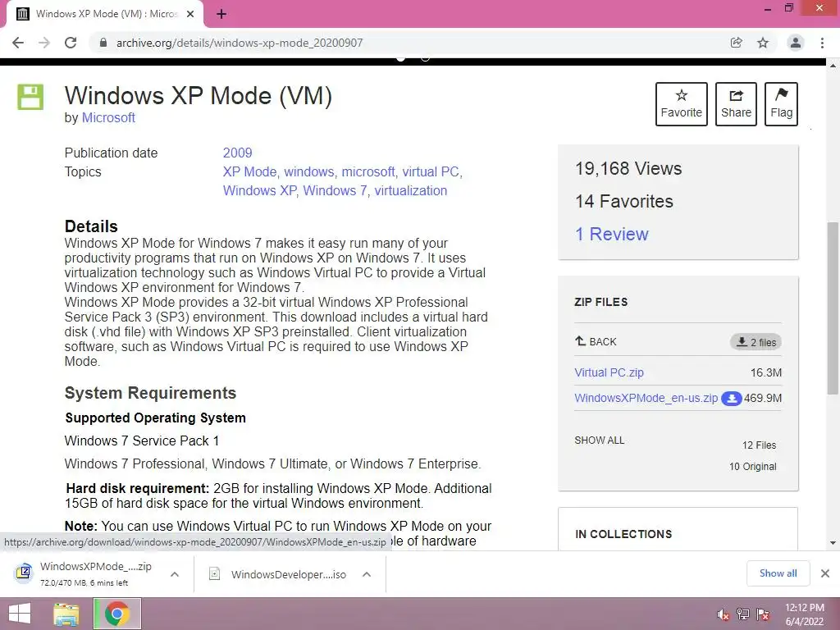840x630 pixels.
Task: Open the XP Mode topic link
Action: point(249,172)
